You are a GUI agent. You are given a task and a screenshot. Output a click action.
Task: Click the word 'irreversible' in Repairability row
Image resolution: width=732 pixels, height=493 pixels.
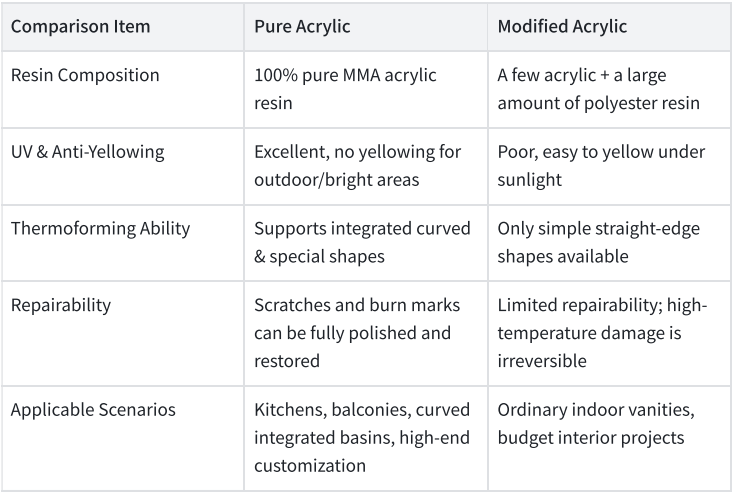pos(542,361)
